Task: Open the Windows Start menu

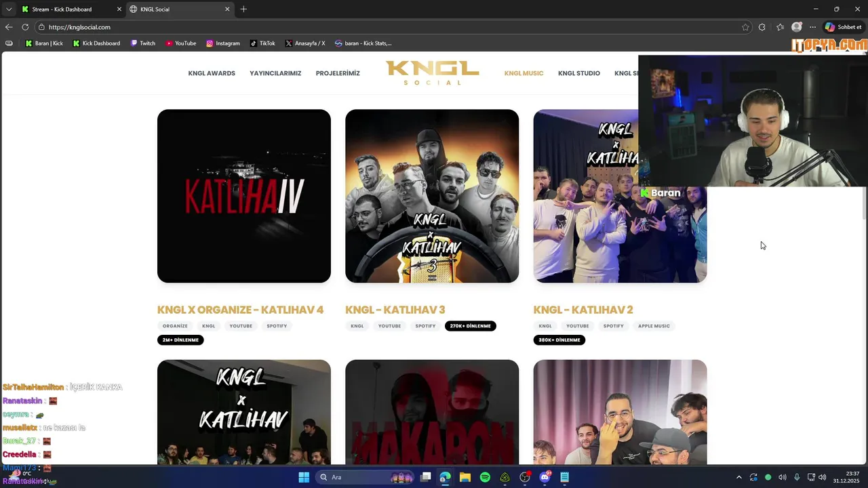Action: click(x=304, y=477)
